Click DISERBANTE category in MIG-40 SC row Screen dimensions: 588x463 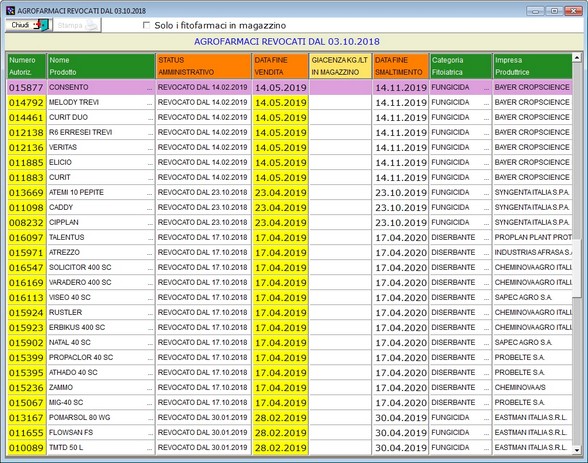[x=453, y=402]
